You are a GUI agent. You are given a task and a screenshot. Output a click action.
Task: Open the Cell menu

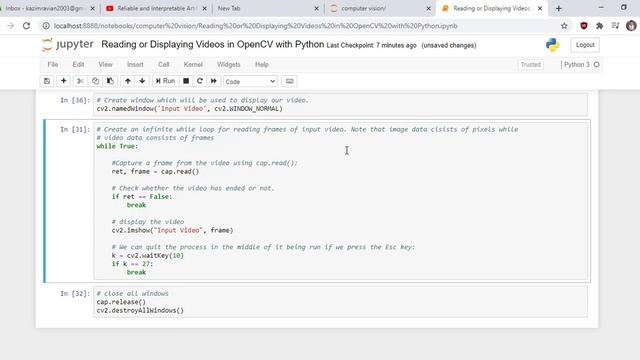pos(164,64)
